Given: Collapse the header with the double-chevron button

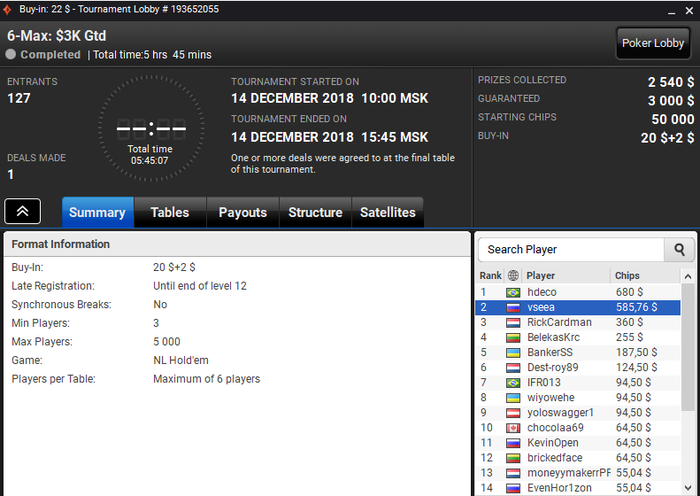Looking at the screenshot, I should pos(22,211).
